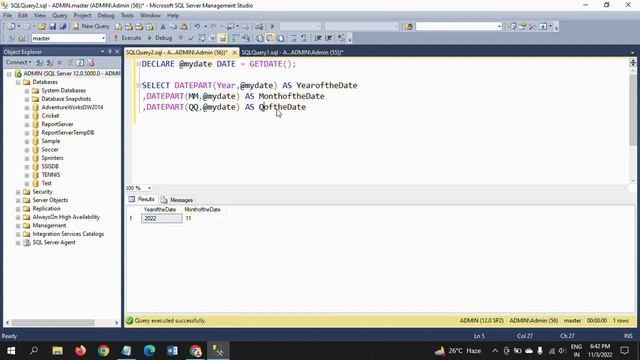Open Firefox from the taskbar
The width and height of the screenshot is (640, 360).
click(80, 351)
